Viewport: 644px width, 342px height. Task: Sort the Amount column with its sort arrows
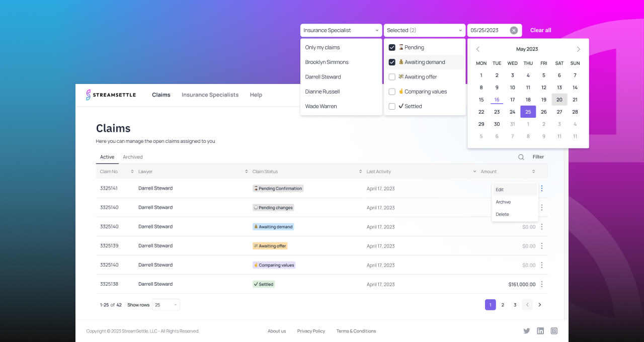(x=533, y=172)
